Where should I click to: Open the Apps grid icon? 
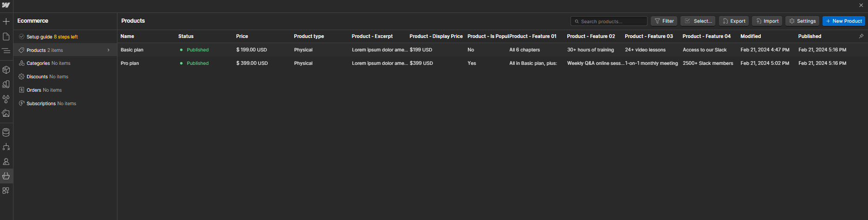pyautogui.click(x=6, y=190)
